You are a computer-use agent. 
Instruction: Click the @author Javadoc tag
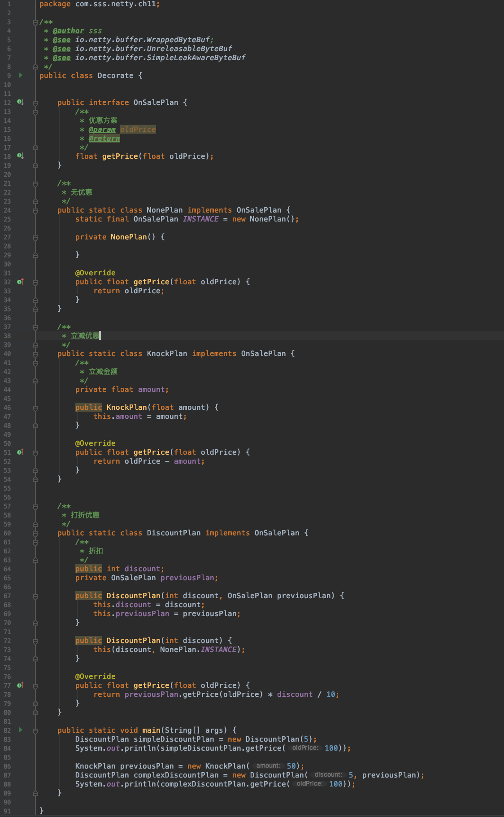(x=68, y=30)
